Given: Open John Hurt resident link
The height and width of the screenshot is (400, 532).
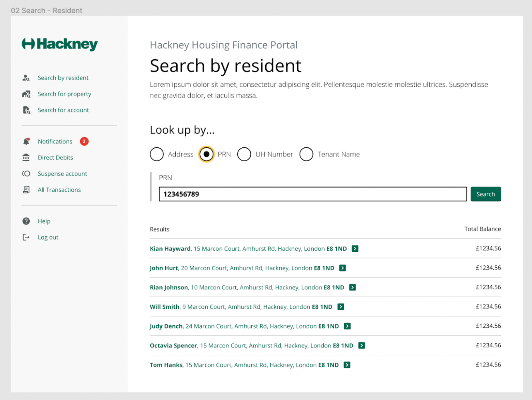Looking at the screenshot, I should tap(242, 268).
